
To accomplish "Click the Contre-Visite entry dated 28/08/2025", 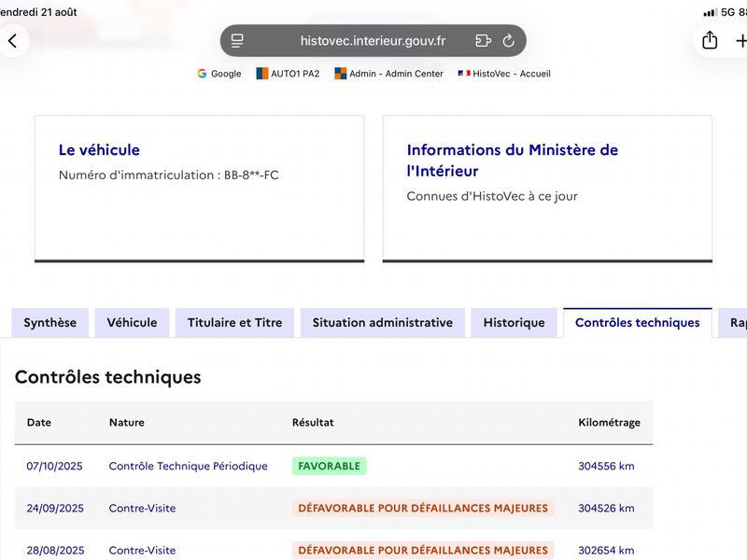I will click(x=143, y=551).
